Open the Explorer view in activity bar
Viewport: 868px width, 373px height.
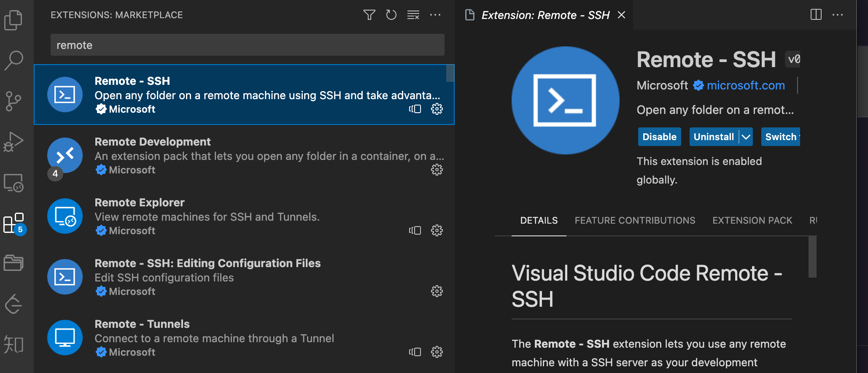tap(13, 20)
